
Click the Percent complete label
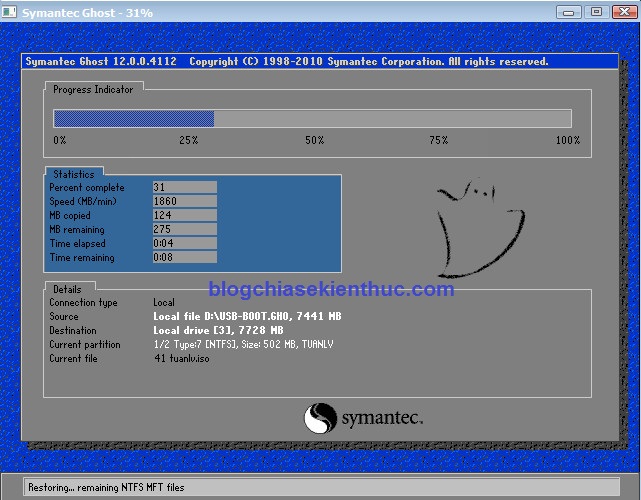pos(87,188)
